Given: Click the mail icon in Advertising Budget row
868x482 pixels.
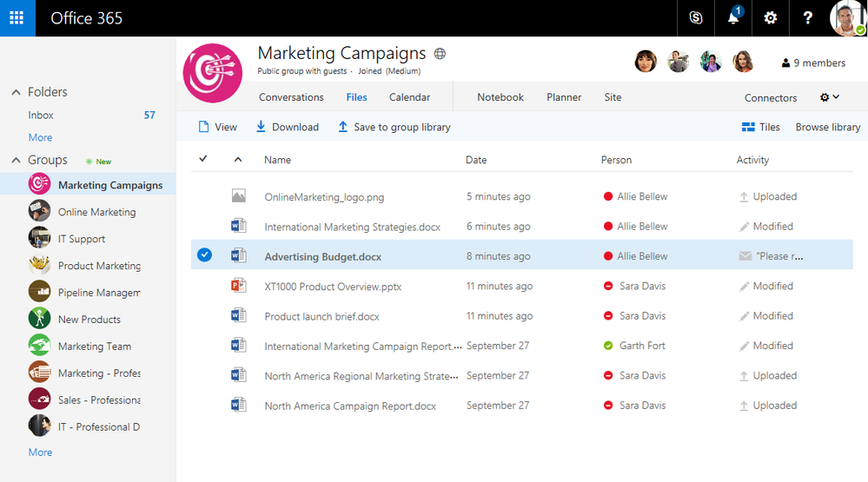Looking at the screenshot, I should 745,255.
